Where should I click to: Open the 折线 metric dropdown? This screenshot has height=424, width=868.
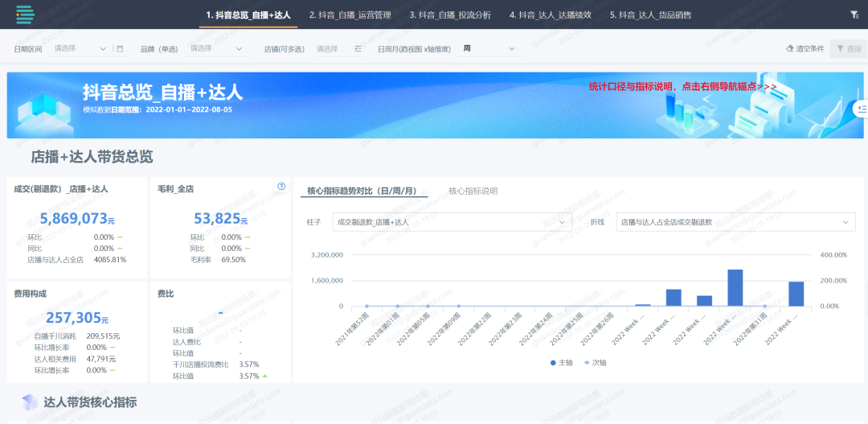[x=735, y=222]
